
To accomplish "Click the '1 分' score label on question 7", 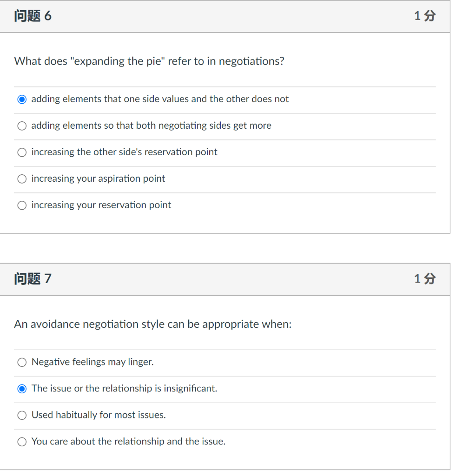I will point(425,279).
